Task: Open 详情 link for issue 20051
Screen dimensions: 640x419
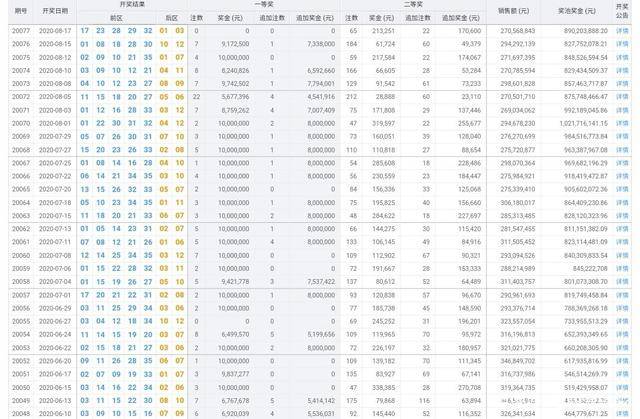Action: (622, 374)
